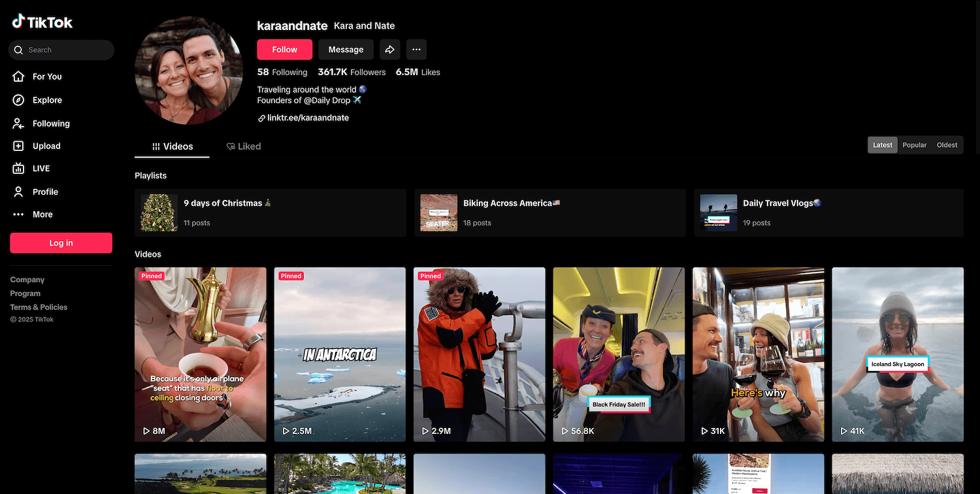Click the share arrow icon on profile
The image size is (980, 494).
tap(389, 50)
